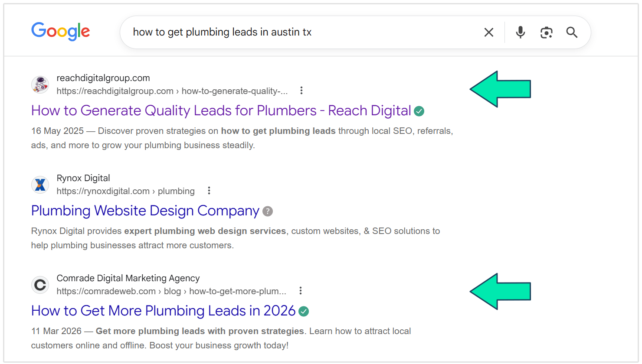Open Google Lens image search

point(546,32)
